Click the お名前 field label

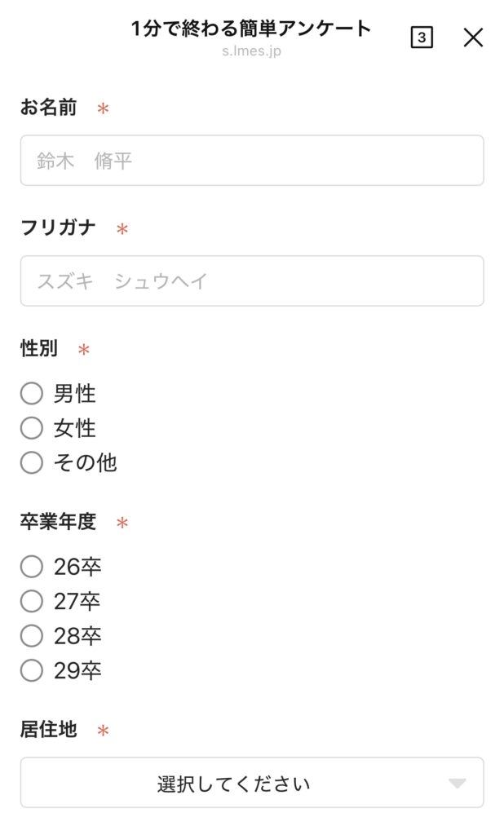[49, 108]
